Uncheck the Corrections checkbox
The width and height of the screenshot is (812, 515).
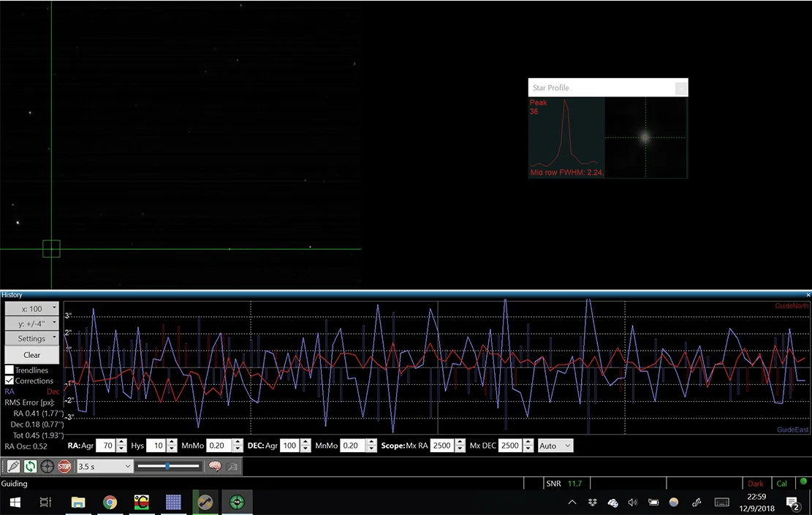[10, 381]
